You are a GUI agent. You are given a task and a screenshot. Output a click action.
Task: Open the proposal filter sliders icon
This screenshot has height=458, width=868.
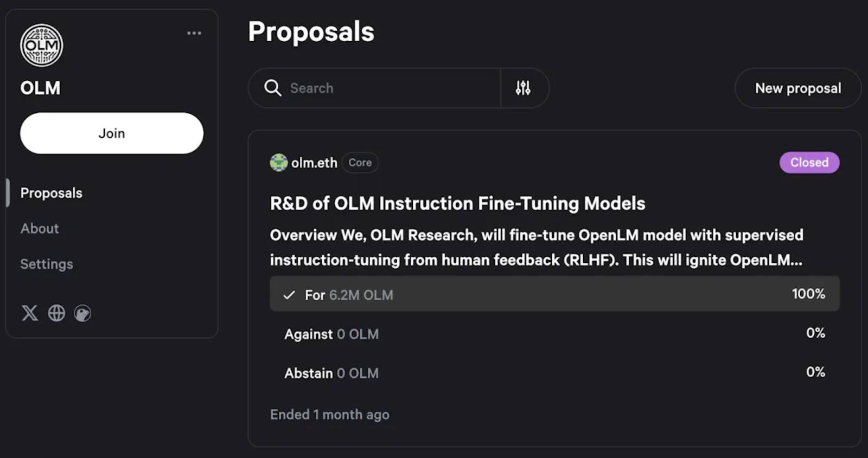(523, 88)
